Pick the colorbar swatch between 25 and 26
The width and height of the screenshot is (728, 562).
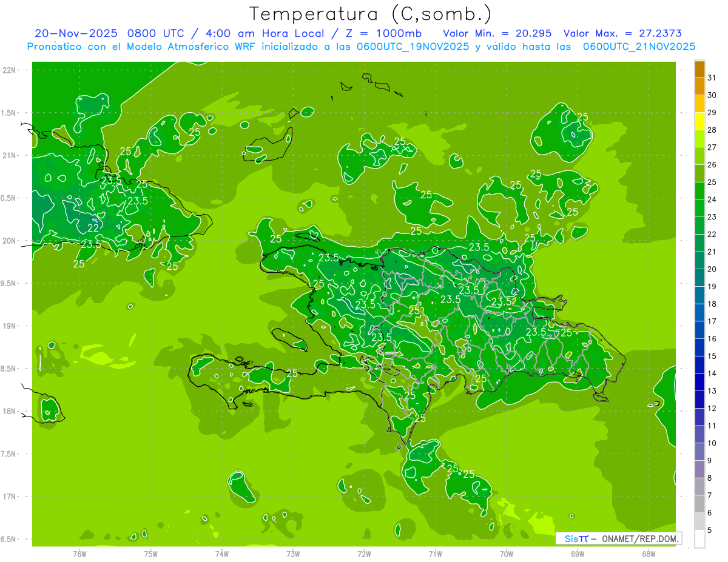pos(699,173)
